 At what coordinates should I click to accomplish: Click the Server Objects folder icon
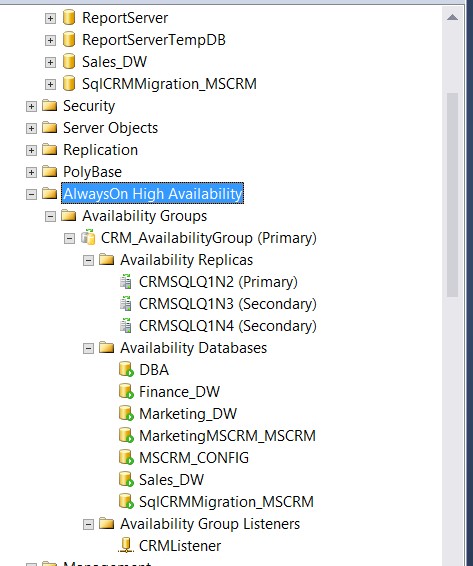click(49, 127)
